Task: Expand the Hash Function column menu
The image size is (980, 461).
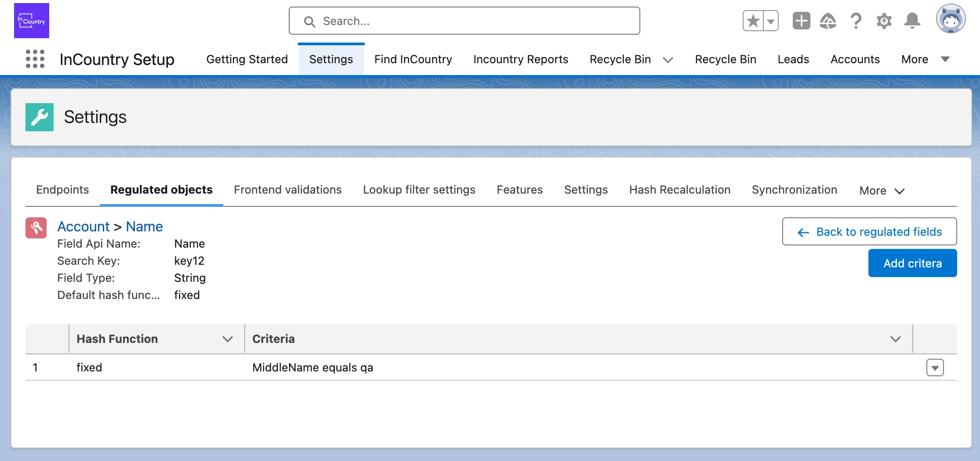Action: pyautogui.click(x=227, y=339)
